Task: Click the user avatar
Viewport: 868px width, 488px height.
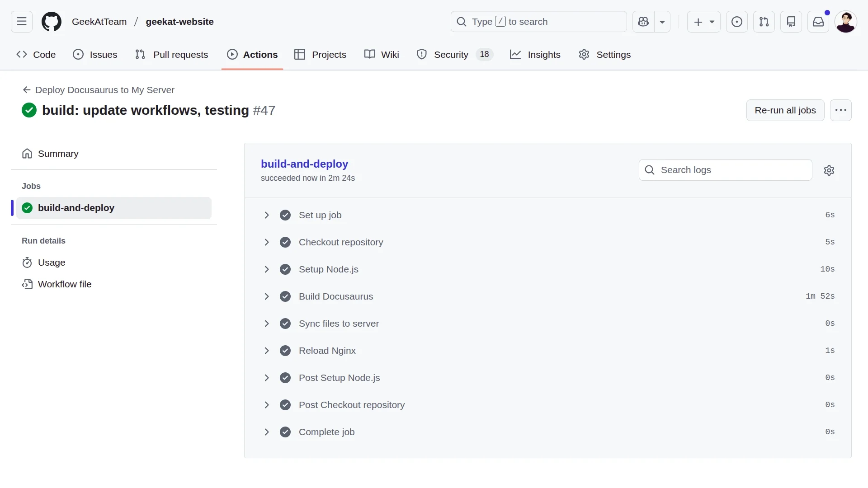Action: 845,22
